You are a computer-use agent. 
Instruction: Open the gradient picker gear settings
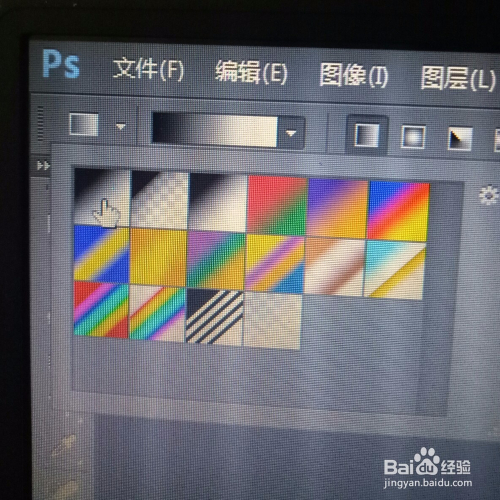(x=489, y=195)
